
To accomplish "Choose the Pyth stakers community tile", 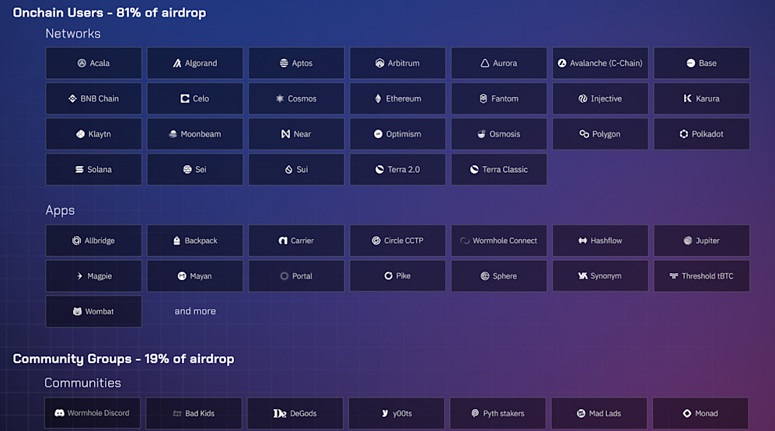I will tap(498, 413).
